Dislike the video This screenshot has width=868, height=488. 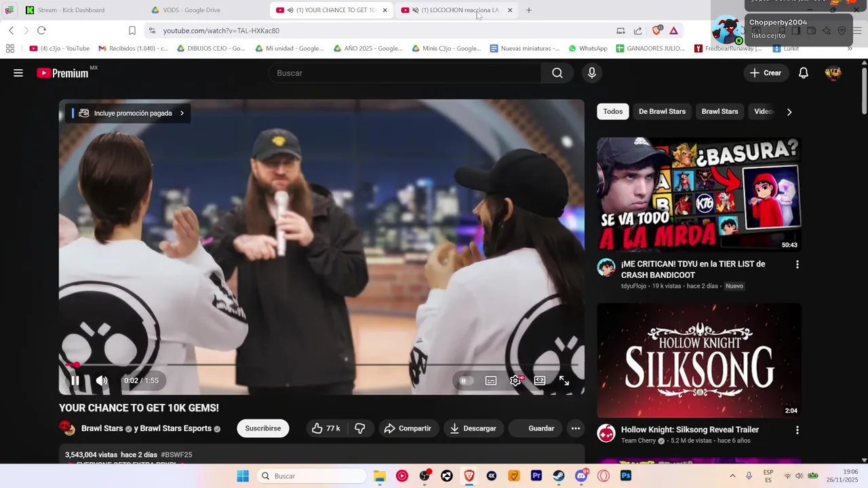[360, 428]
